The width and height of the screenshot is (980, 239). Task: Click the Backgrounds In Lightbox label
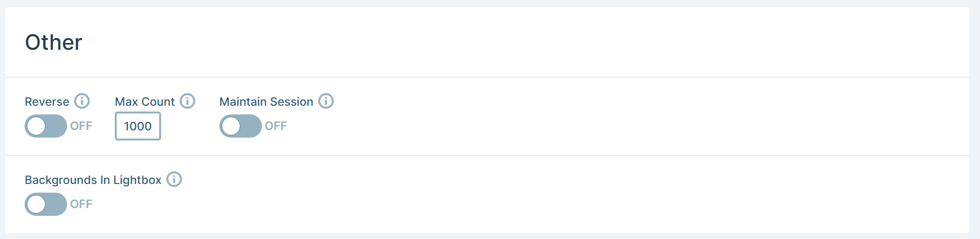tap(93, 180)
